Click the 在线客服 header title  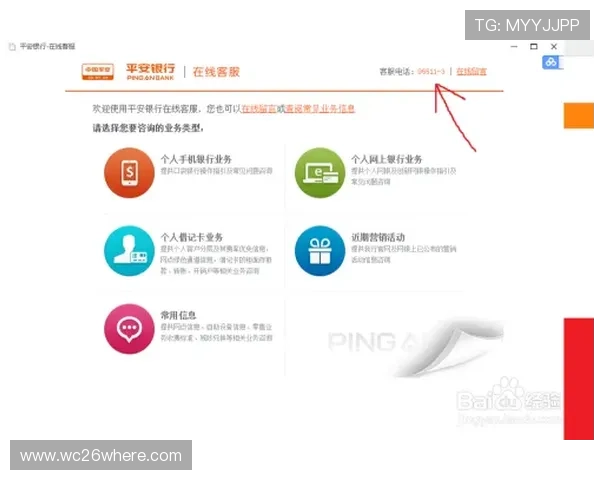[217, 72]
